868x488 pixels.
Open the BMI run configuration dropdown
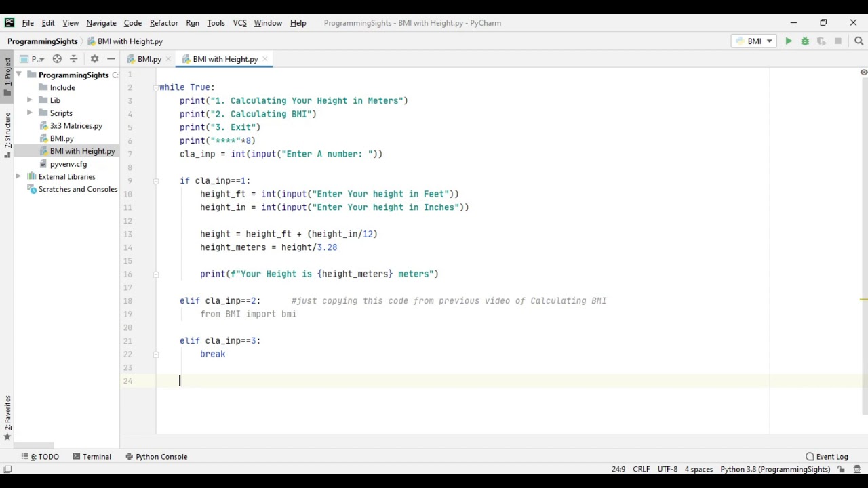tap(754, 41)
